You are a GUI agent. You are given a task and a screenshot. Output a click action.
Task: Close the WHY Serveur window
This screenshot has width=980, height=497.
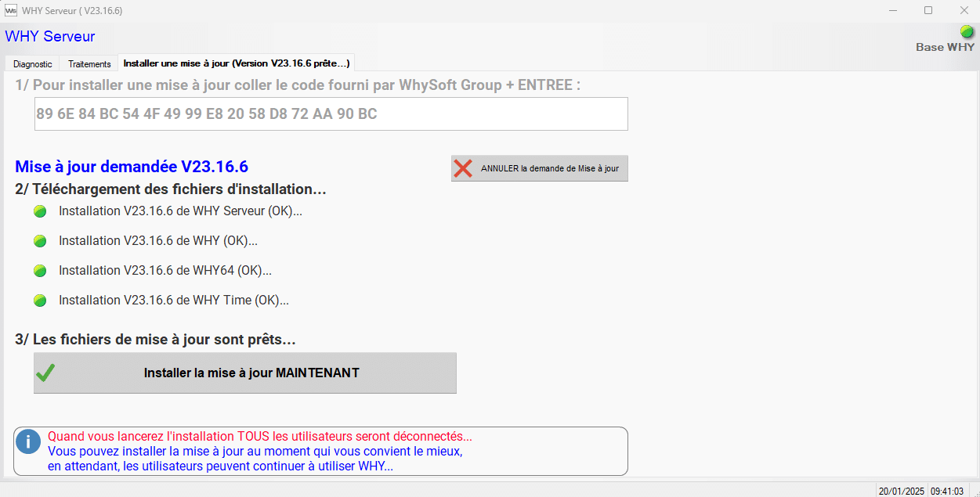point(964,10)
